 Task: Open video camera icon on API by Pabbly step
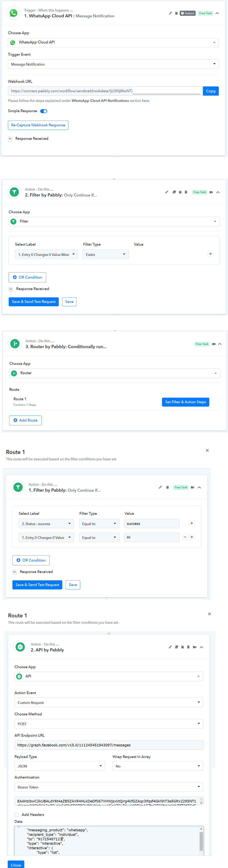[x=195, y=647]
